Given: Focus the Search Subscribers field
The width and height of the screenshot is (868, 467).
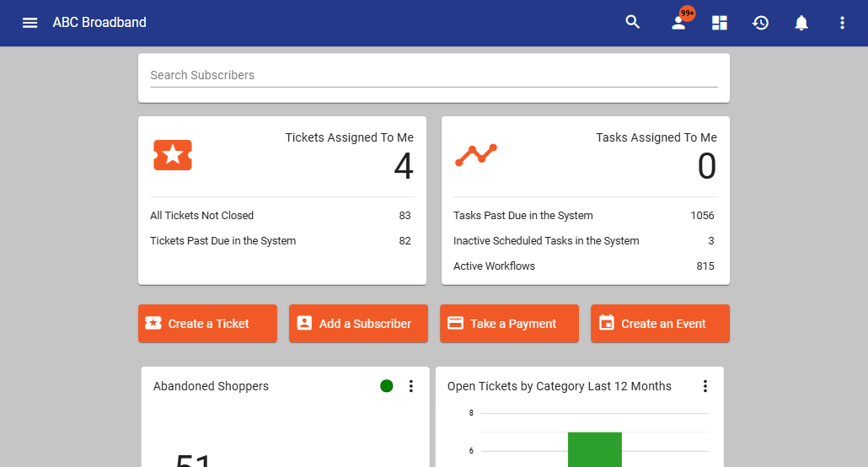Looking at the screenshot, I should pos(434,75).
